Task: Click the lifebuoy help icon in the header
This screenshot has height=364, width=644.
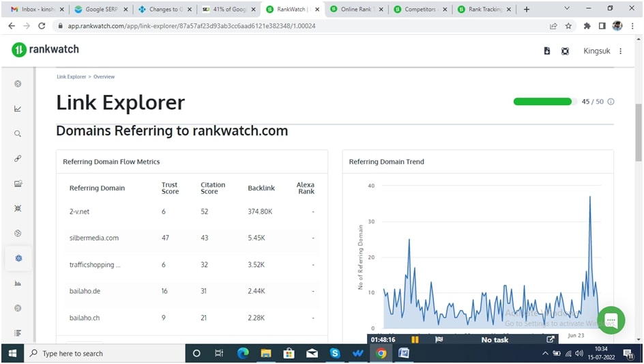Action: [565, 51]
